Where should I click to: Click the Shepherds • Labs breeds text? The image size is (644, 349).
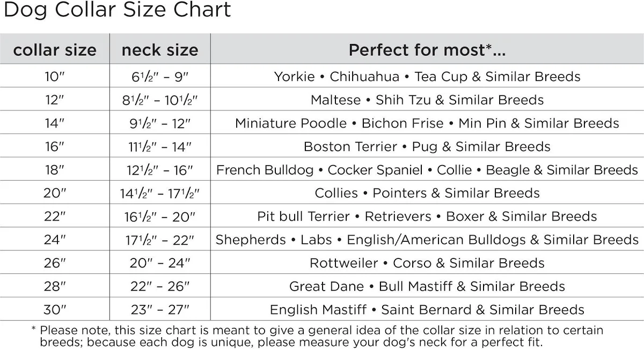coord(427,240)
